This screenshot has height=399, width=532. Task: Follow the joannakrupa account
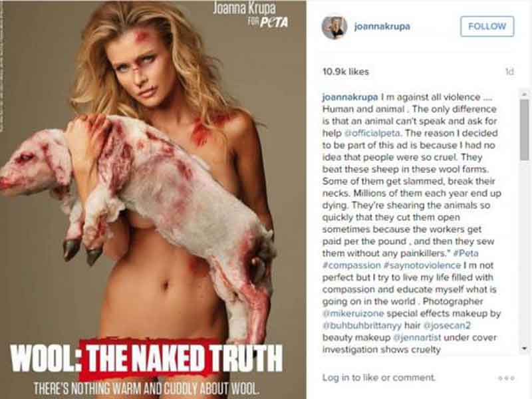coord(487,27)
